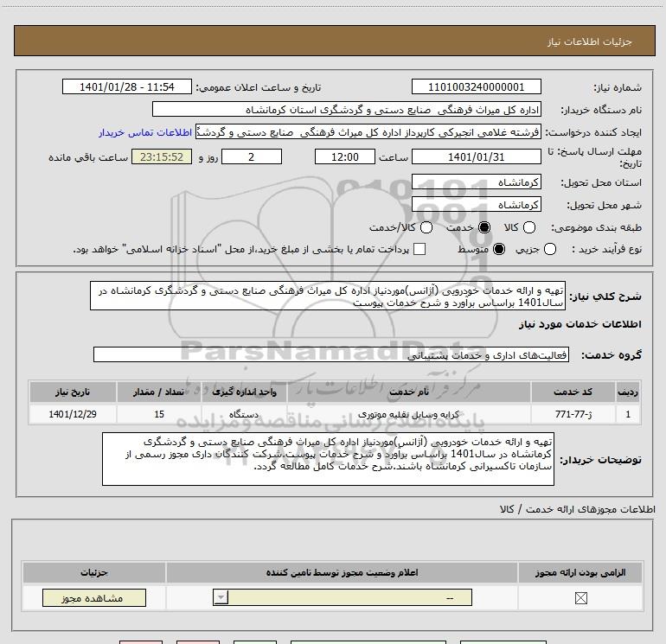Open buyer contact information link
The height and width of the screenshot is (644, 666).
point(145,132)
